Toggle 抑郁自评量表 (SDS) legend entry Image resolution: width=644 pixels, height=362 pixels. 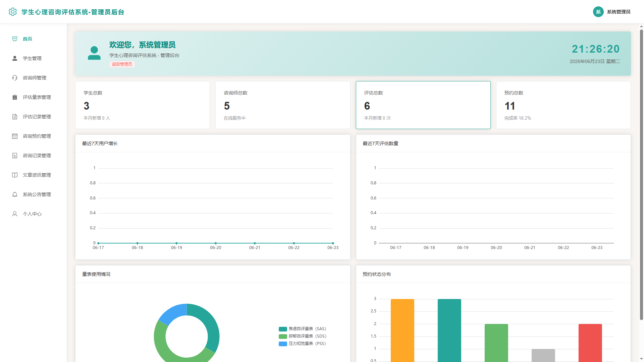click(302, 336)
